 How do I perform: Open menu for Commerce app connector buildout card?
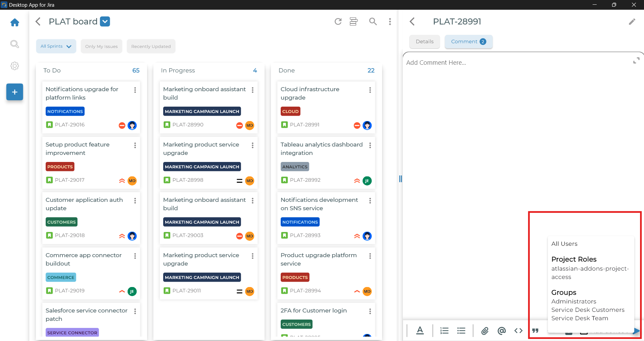point(135,256)
